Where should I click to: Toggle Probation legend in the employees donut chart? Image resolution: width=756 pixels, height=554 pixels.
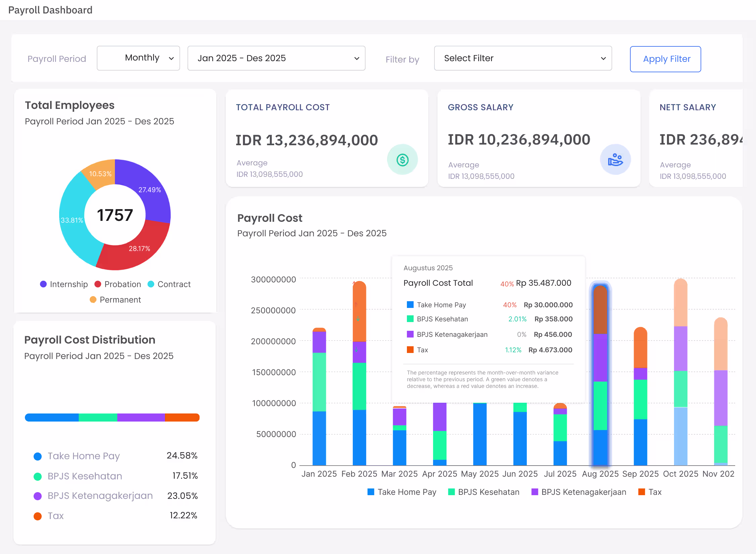118,284
